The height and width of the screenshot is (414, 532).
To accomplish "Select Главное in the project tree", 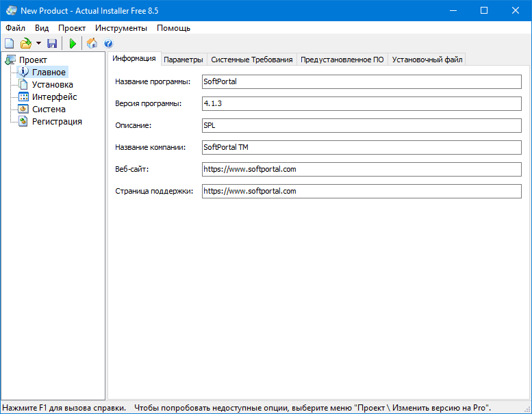I will coord(49,73).
